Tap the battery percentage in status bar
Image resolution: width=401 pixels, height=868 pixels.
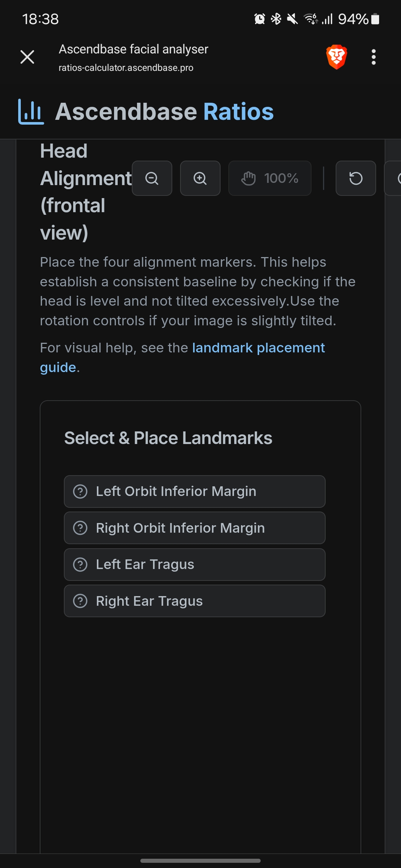(x=353, y=19)
